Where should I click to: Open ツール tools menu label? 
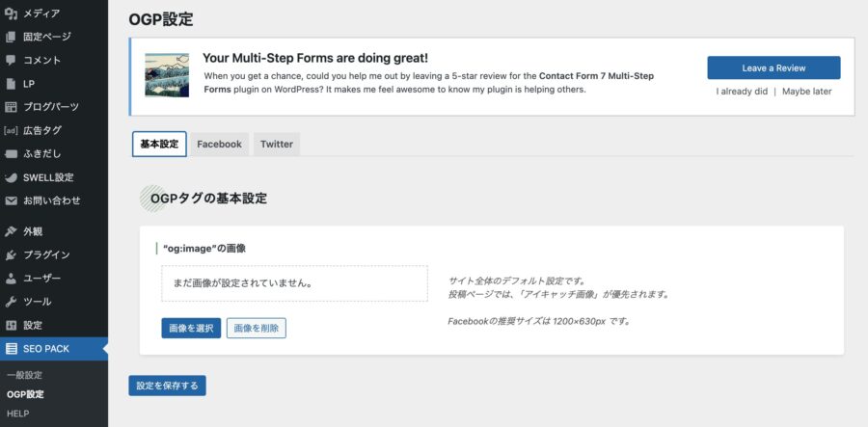coord(37,302)
